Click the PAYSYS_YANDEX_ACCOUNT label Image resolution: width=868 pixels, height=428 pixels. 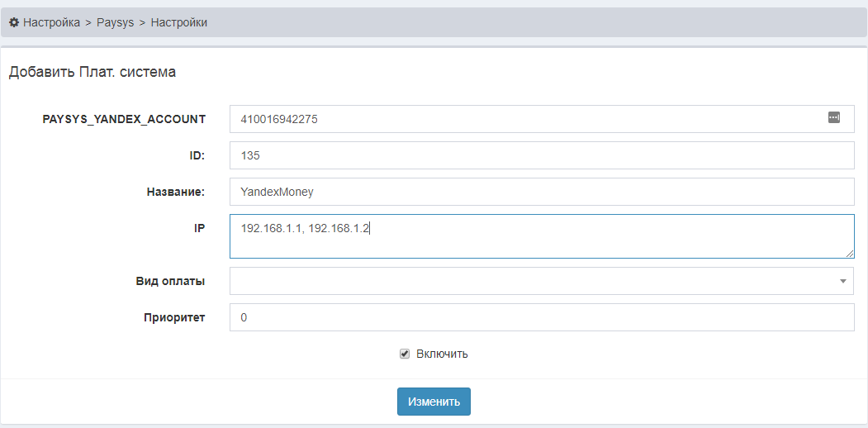pyautogui.click(x=124, y=119)
